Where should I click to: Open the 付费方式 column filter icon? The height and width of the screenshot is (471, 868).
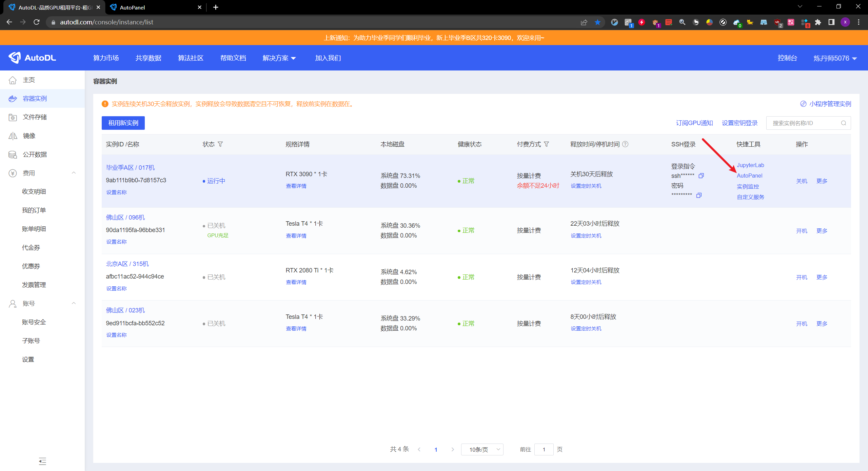[x=547, y=144]
